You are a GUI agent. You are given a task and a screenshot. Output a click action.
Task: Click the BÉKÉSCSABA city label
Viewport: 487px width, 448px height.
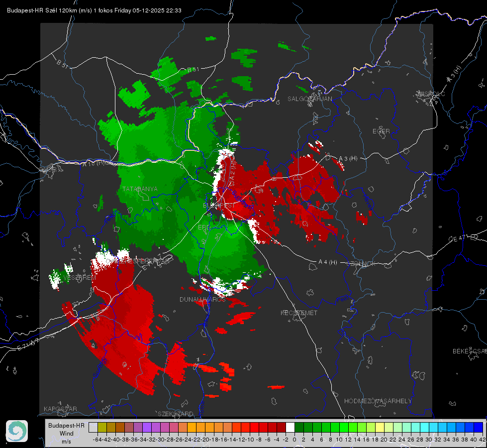click(x=470, y=351)
